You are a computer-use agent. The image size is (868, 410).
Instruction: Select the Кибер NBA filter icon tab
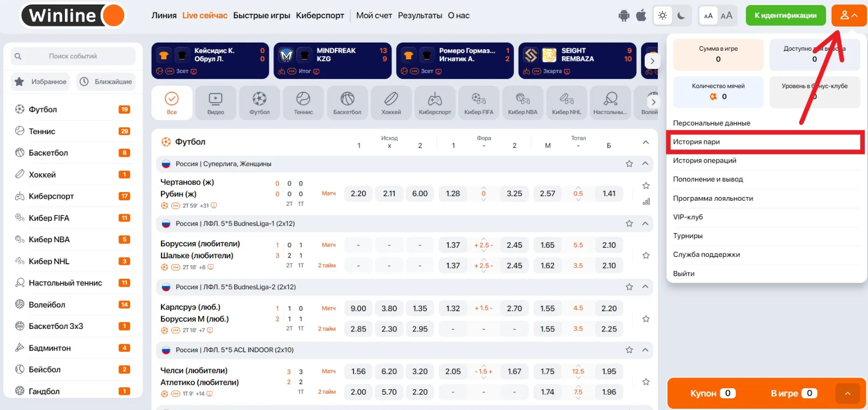[x=523, y=103]
